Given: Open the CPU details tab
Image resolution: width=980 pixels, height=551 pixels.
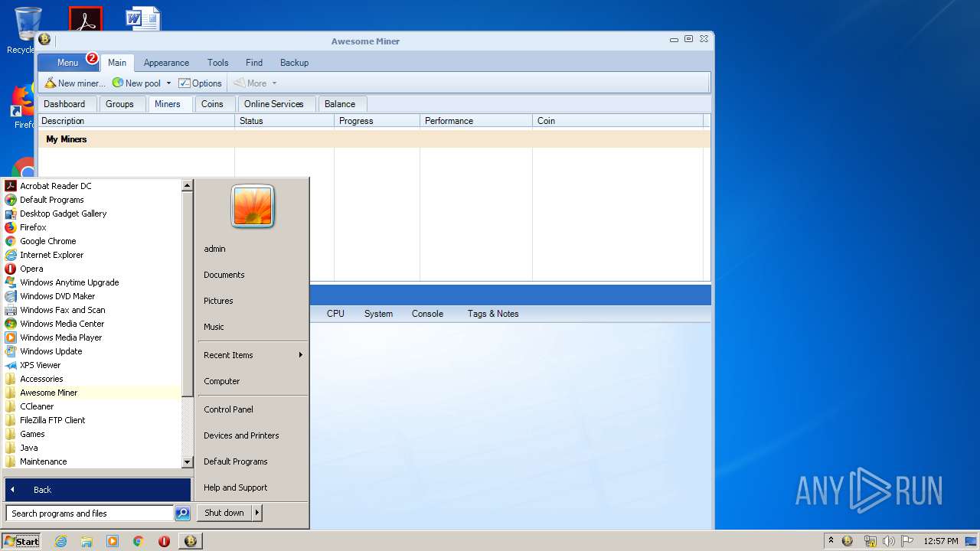Looking at the screenshot, I should tap(335, 314).
